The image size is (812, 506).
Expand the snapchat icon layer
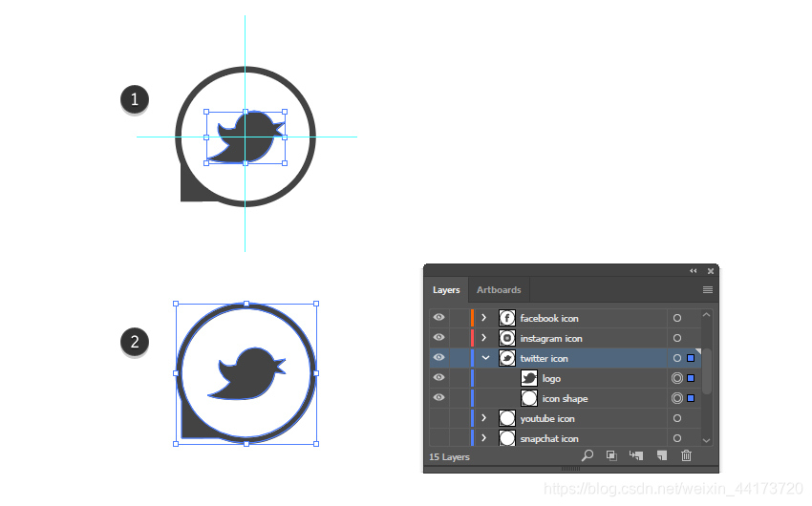point(483,438)
